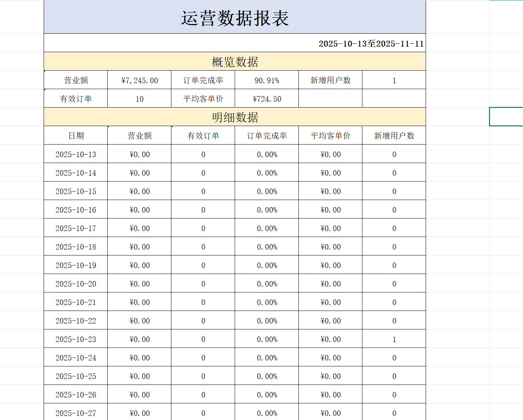Select the date cell 2025-10-13
The height and width of the screenshot is (420, 523).
[x=76, y=154]
